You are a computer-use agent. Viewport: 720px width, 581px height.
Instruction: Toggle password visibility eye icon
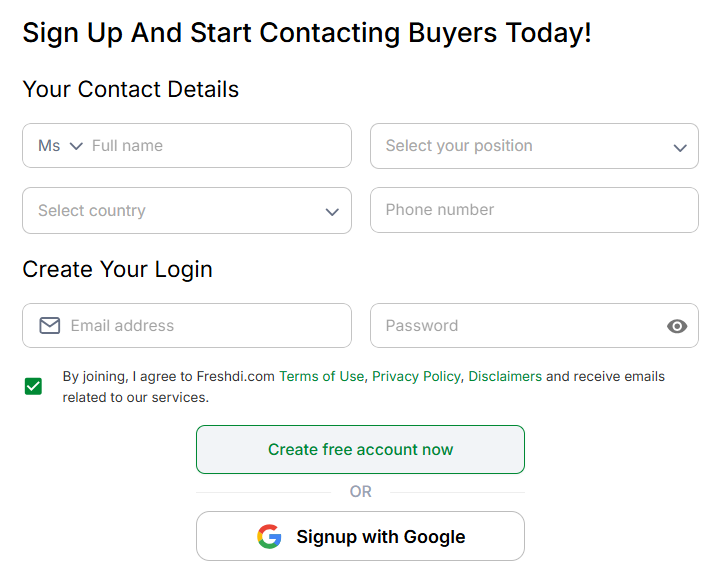click(x=677, y=326)
